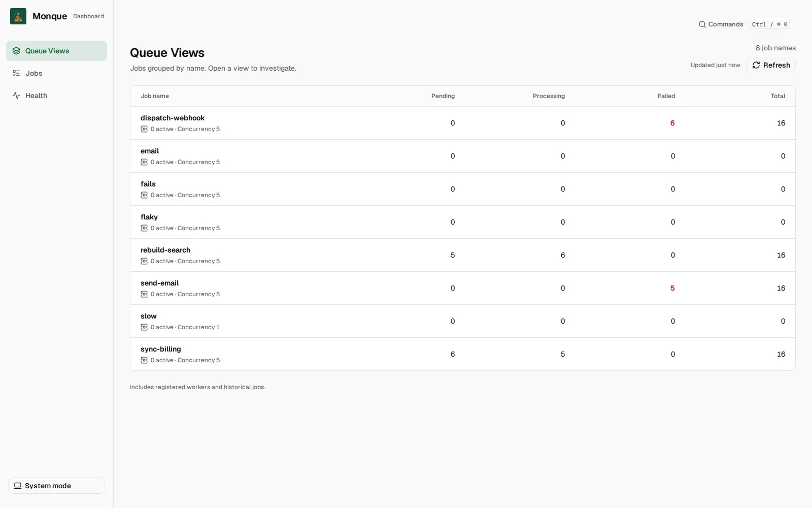Click failed count 6 for dispatch-webhook
Screen dimensions: 812x508
point(672,123)
